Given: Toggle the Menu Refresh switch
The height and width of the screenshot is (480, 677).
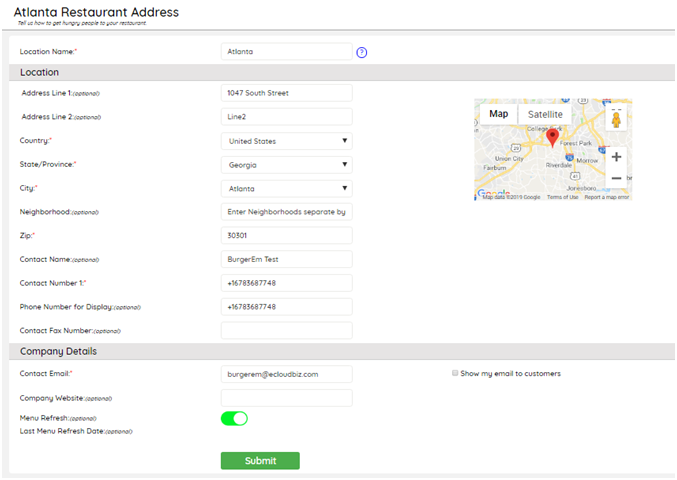Looking at the screenshot, I should (234, 418).
